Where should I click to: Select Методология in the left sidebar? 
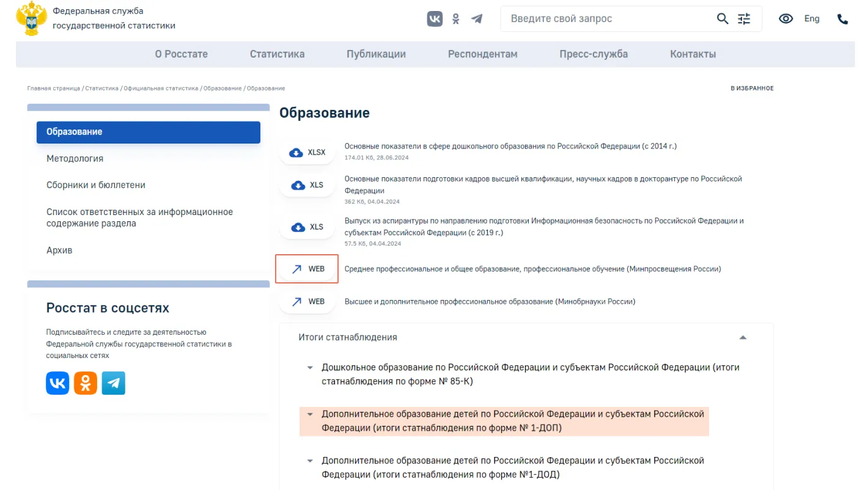click(75, 158)
